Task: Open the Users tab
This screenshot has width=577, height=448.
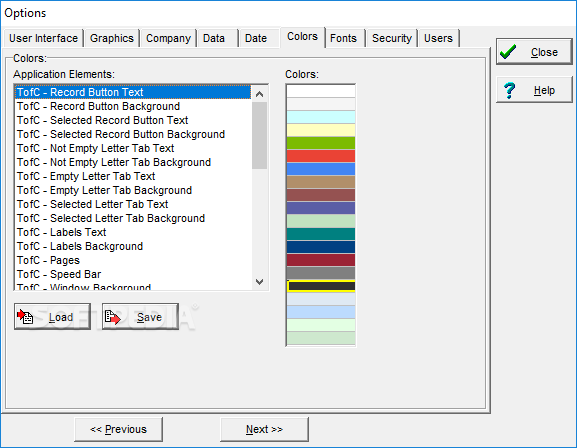Action: (438, 38)
